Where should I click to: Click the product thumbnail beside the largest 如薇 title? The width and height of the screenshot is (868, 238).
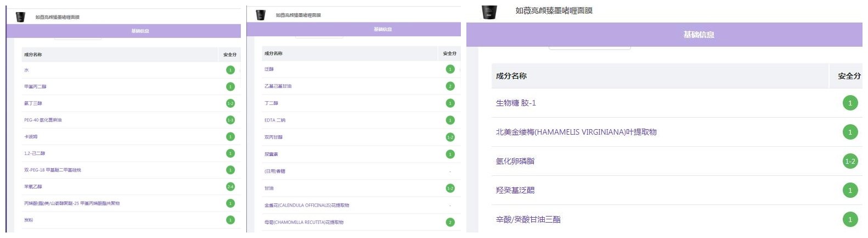click(489, 12)
